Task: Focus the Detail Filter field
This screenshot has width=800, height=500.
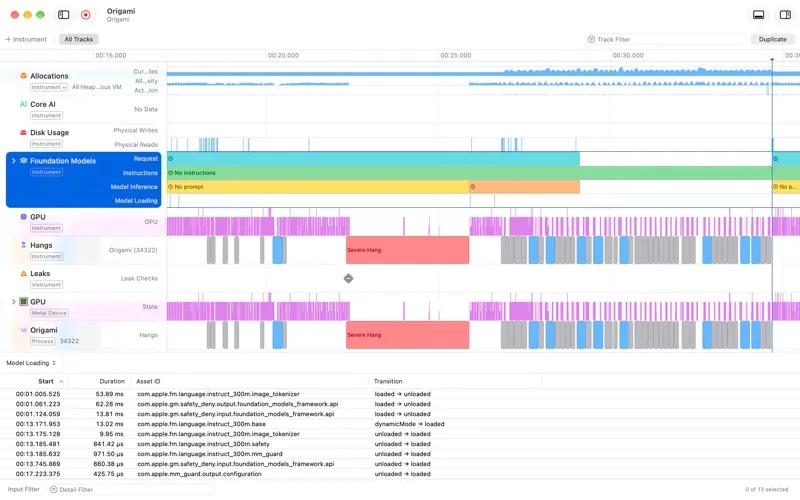Action: click(131, 489)
